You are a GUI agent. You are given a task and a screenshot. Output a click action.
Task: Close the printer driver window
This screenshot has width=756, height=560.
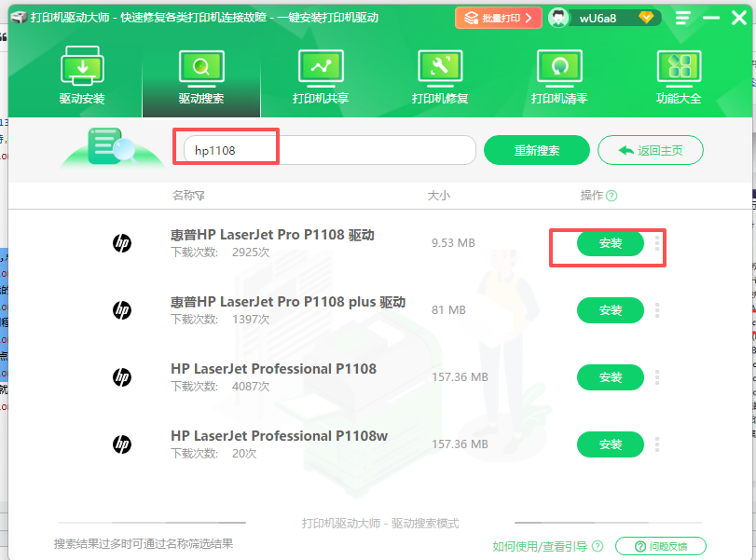pos(738,18)
